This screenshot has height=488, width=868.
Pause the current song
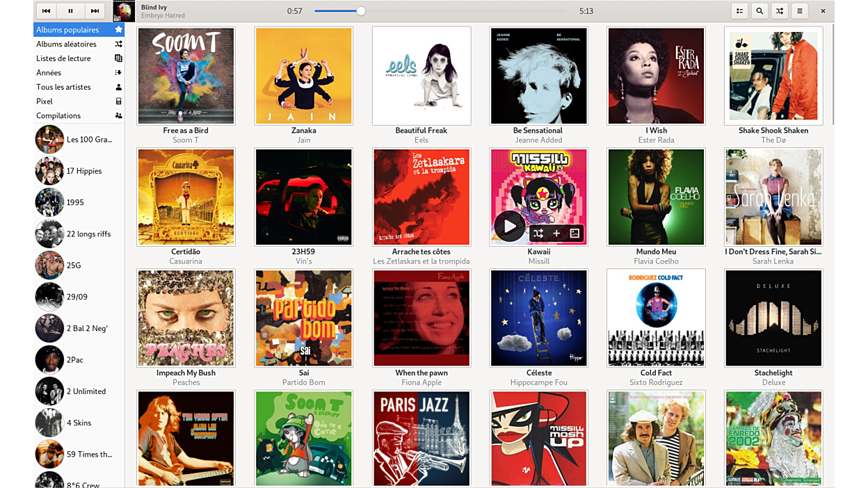[x=70, y=11]
